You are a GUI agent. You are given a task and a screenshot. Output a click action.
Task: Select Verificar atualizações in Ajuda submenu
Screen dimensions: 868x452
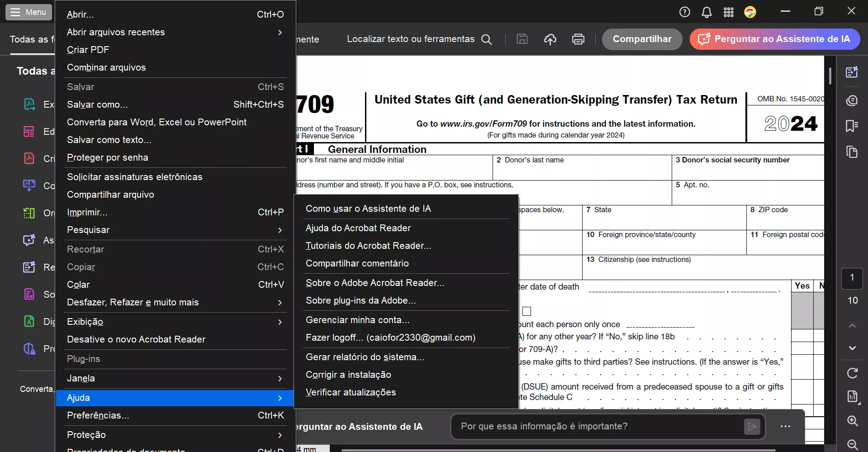351,392
